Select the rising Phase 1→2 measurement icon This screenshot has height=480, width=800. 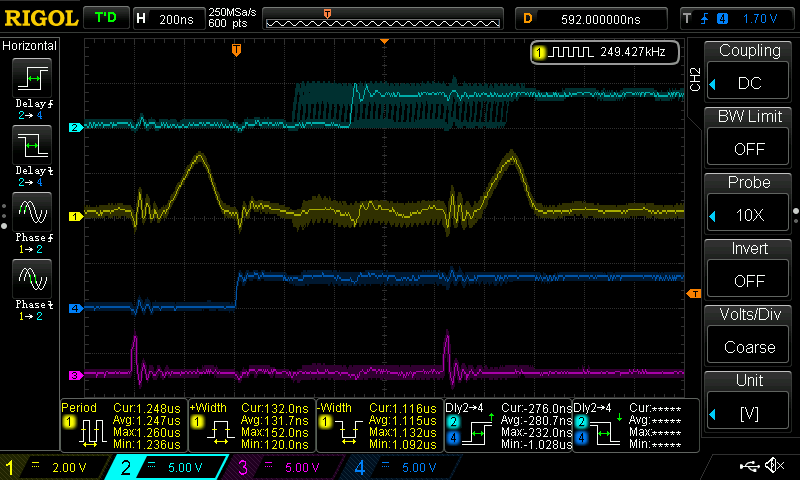[x=32, y=212]
